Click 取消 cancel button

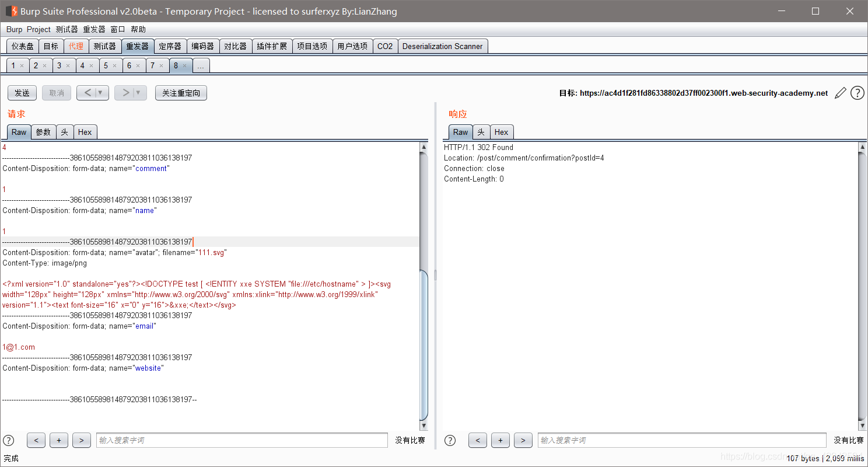(57, 93)
